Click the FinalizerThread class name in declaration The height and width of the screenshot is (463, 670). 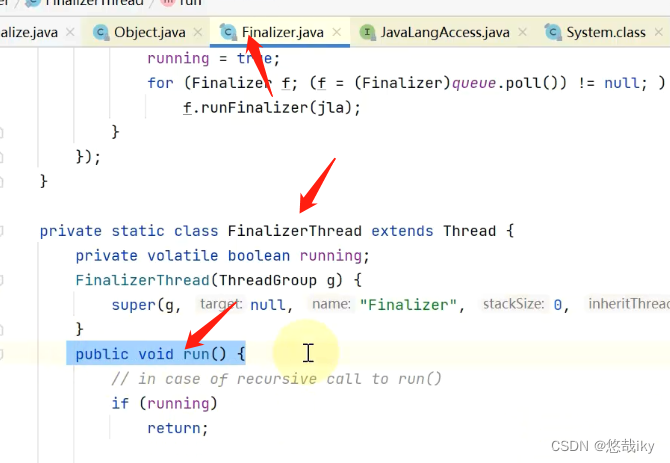click(294, 231)
